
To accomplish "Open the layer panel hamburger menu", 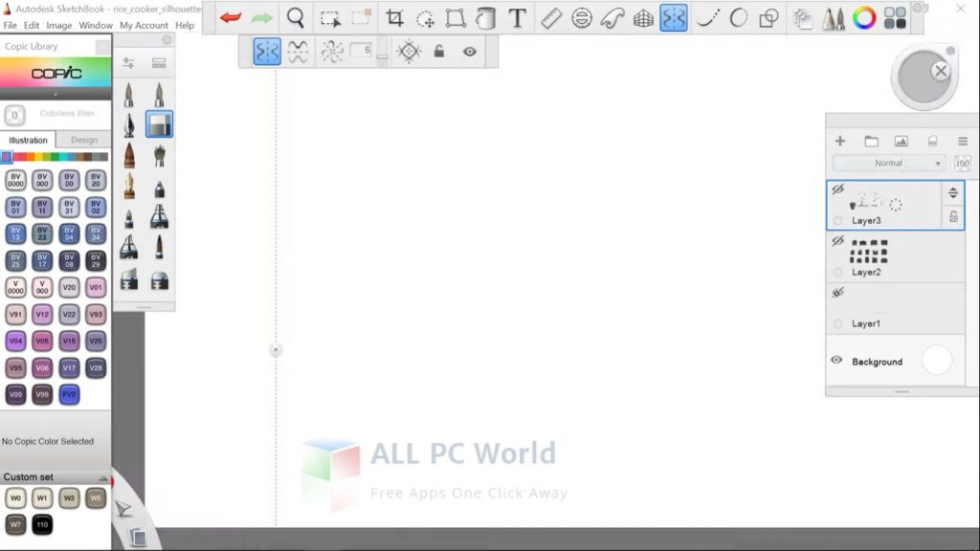I will click(963, 142).
